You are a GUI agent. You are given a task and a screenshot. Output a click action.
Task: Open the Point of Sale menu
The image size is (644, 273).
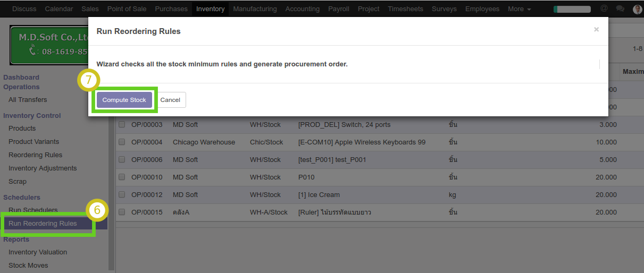pos(128,9)
